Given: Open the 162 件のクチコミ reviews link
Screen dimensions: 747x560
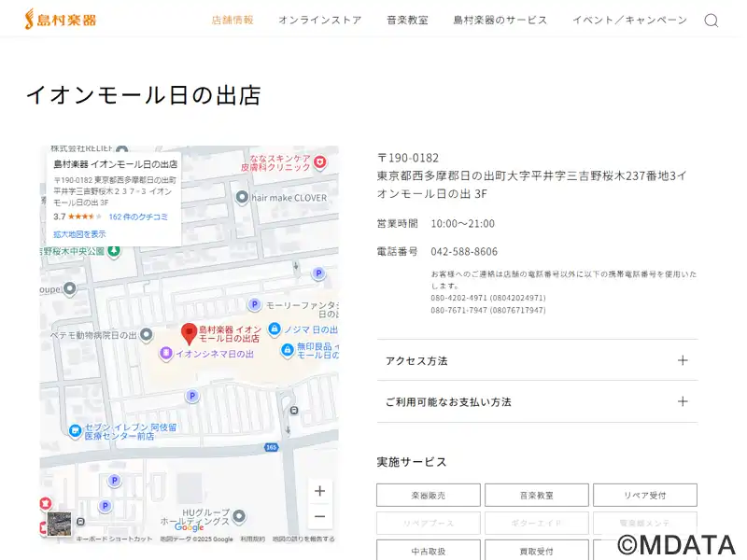Looking at the screenshot, I should pos(138,217).
